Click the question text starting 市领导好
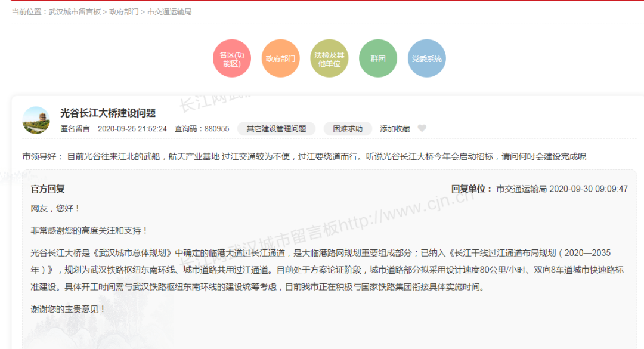This screenshot has width=644, height=349. pyautogui.click(x=304, y=157)
